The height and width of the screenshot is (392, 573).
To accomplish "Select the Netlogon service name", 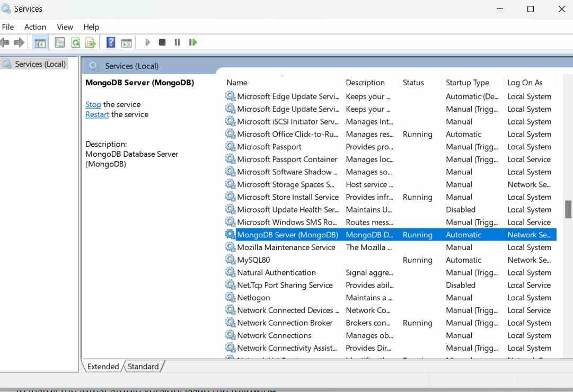I will tap(253, 297).
